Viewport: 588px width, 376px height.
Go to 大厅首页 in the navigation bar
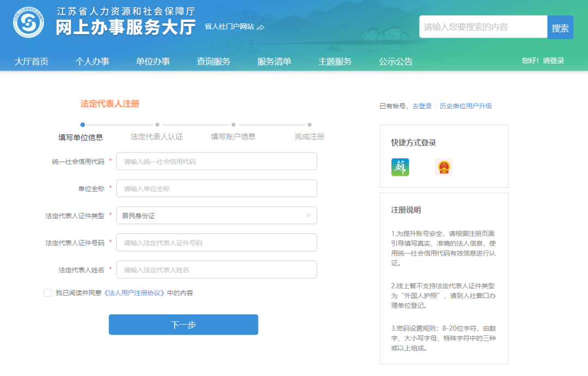click(x=32, y=61)
